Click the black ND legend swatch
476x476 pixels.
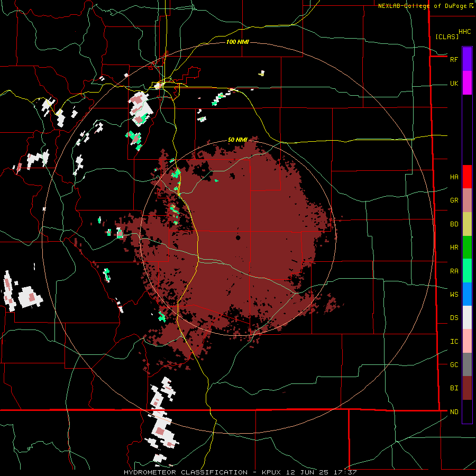pos(467,411)
